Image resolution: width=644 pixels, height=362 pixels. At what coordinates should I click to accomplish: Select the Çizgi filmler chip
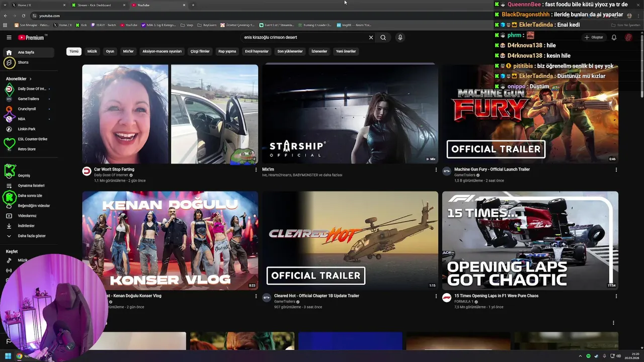[200, 51]
